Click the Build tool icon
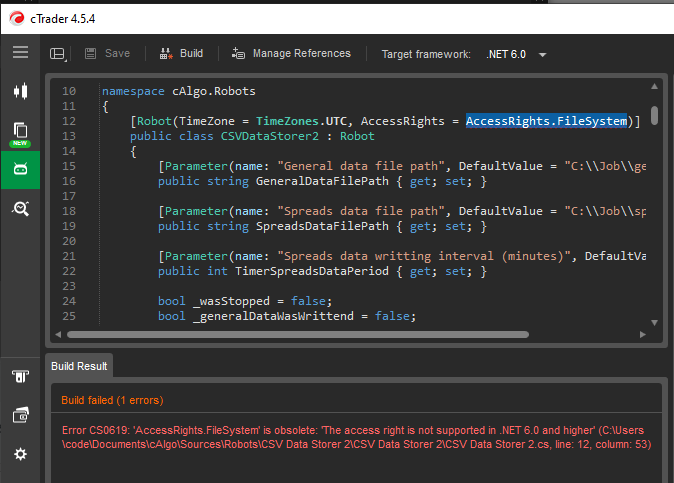Viewport: 674px width, 483px height. click(166, 53)
